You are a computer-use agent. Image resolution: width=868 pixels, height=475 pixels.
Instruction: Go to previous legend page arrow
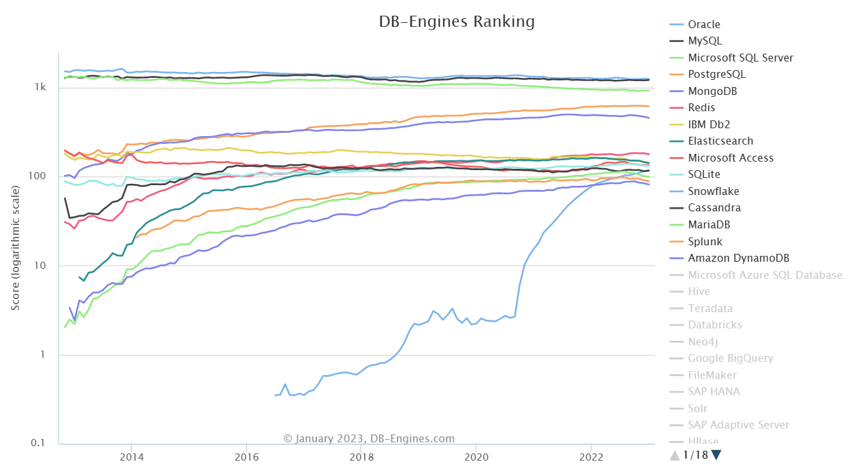676,455
